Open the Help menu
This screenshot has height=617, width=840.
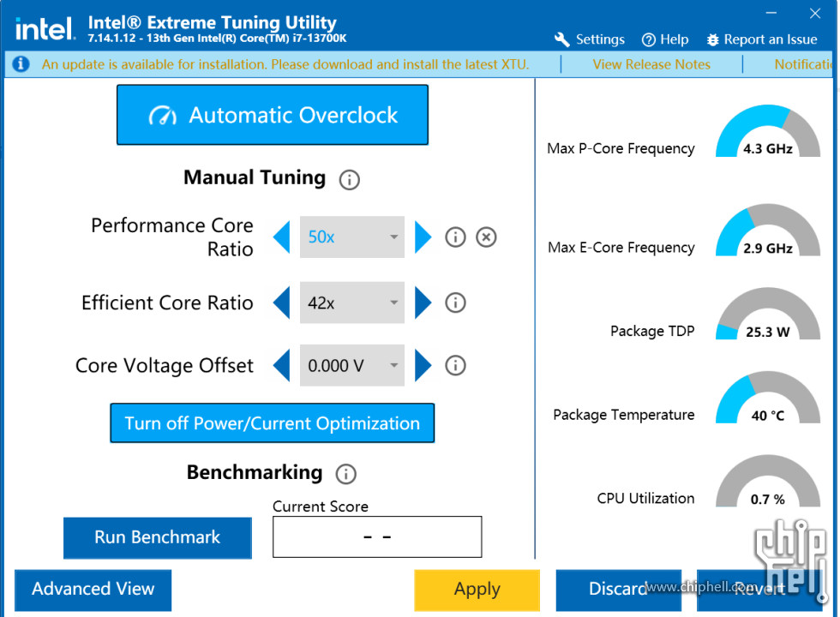pos(665,39)
